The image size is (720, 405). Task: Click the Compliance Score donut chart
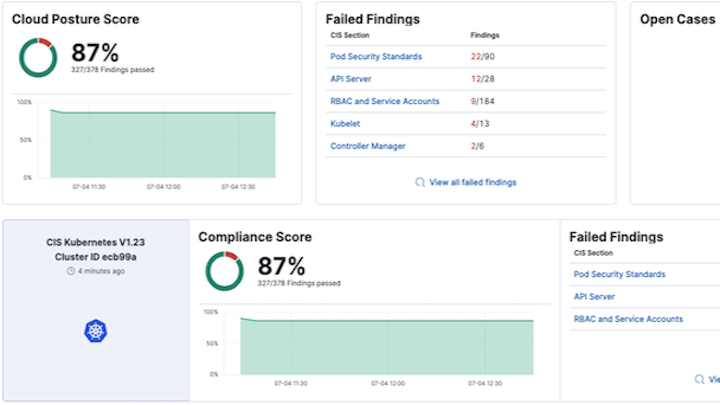[x=225, y=271]
